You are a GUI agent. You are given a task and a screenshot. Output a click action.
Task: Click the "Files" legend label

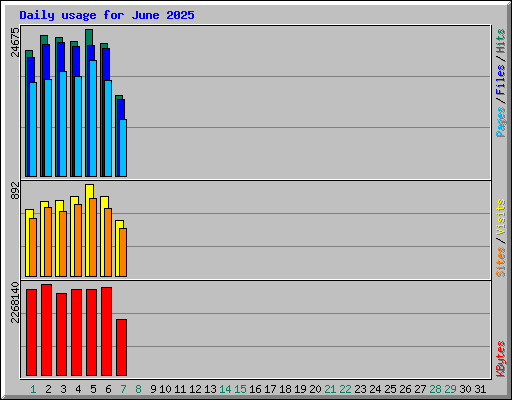coord(501,80)
